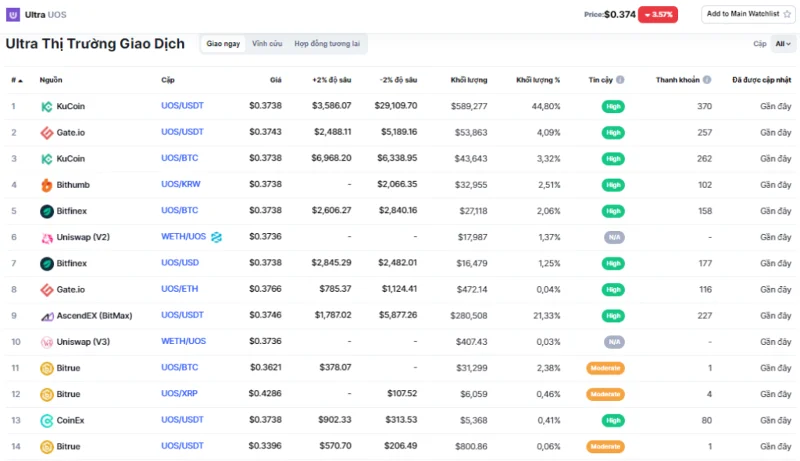Screen dimensions: 800x461
Task: Click the 44,80% volume percentage
Action: click(x=546, y=107)
